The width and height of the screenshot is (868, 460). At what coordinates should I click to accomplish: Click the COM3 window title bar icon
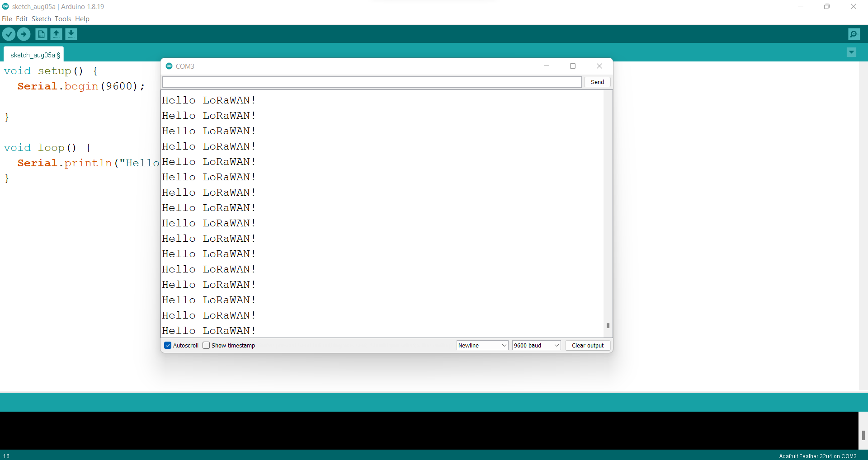click(x=169, y=66)
